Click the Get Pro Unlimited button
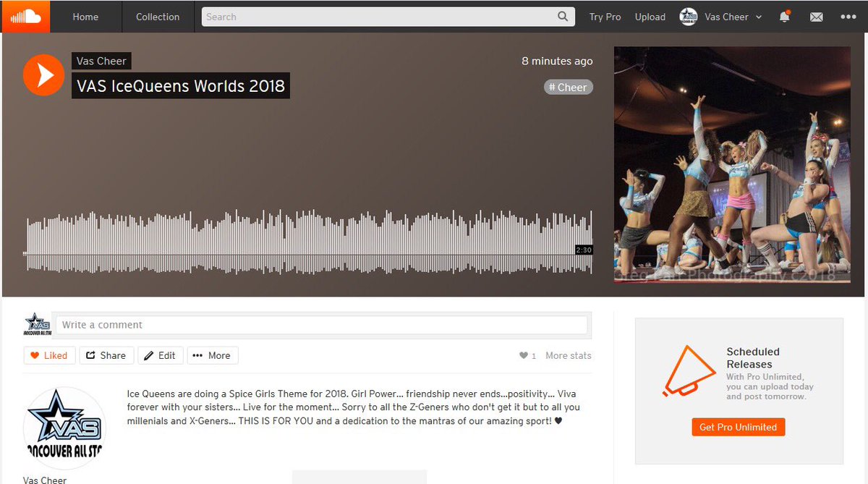868x484 pixels. [x=738, y=427]
